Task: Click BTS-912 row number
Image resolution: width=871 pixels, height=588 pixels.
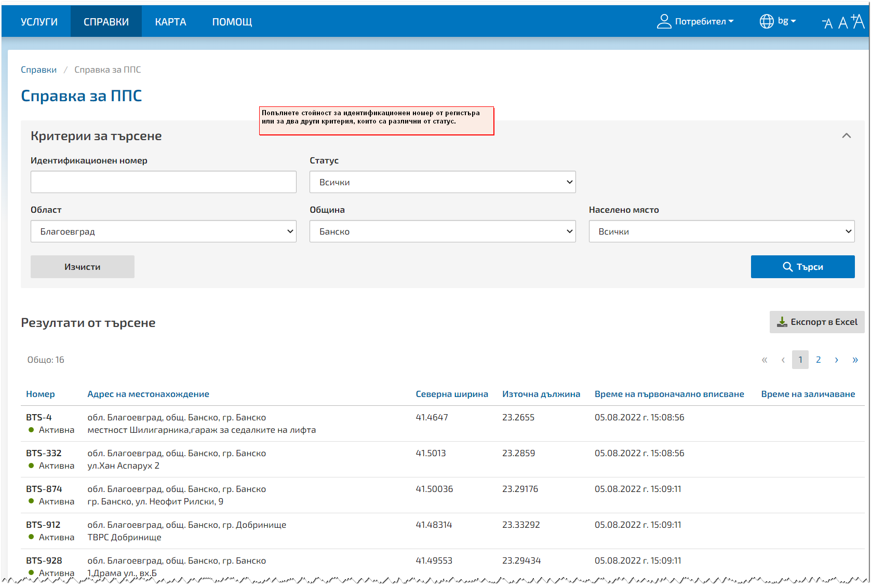Action: (x=43, y=525)
